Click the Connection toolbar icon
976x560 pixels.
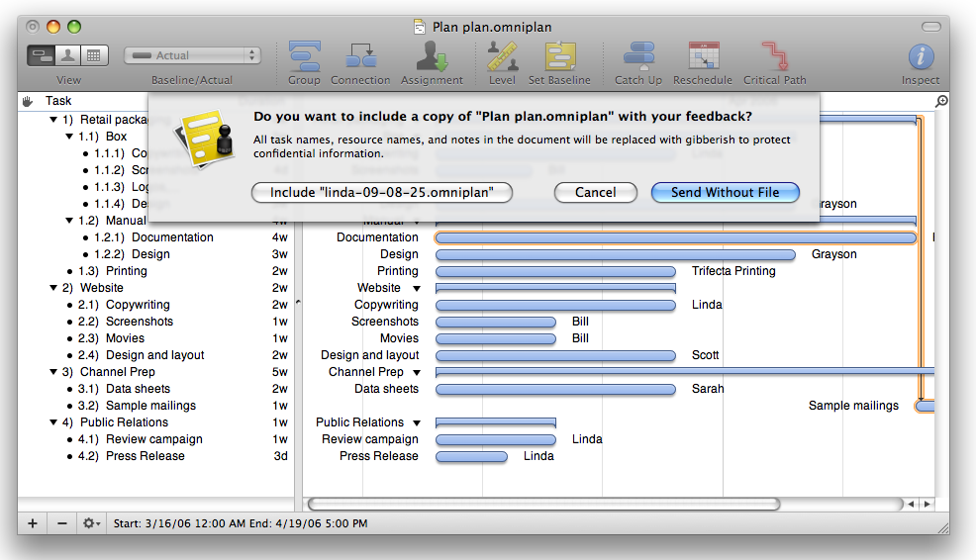(361, 56)
